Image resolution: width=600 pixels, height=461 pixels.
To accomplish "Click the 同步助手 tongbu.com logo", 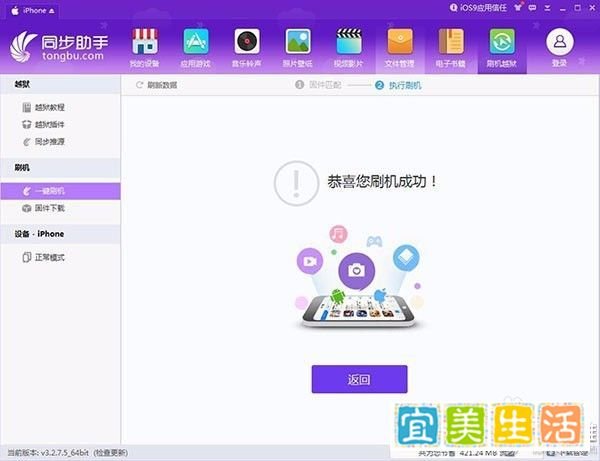I will click(x=60, y=47).
